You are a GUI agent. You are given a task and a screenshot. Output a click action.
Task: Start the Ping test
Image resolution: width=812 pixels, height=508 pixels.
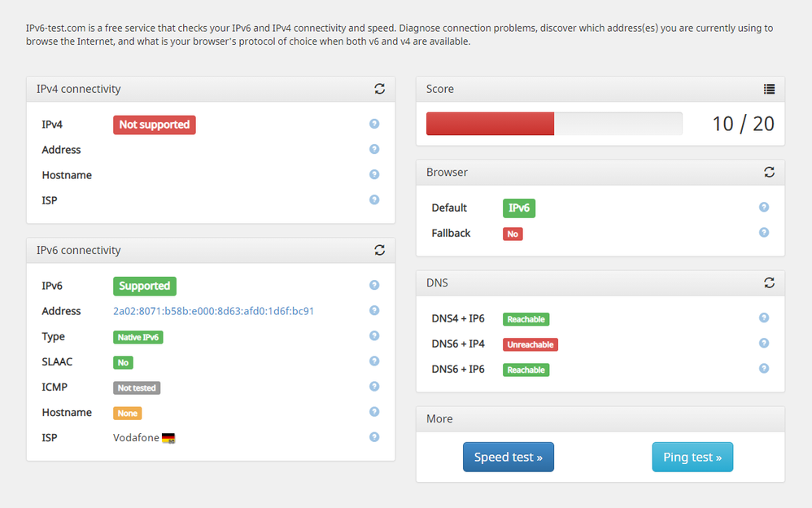(x=692, y=457)
